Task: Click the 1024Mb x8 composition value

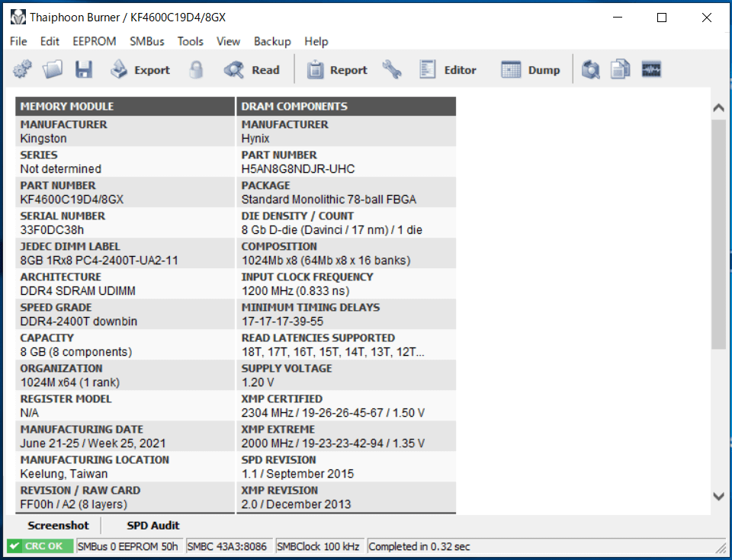Action: (326, 261)
